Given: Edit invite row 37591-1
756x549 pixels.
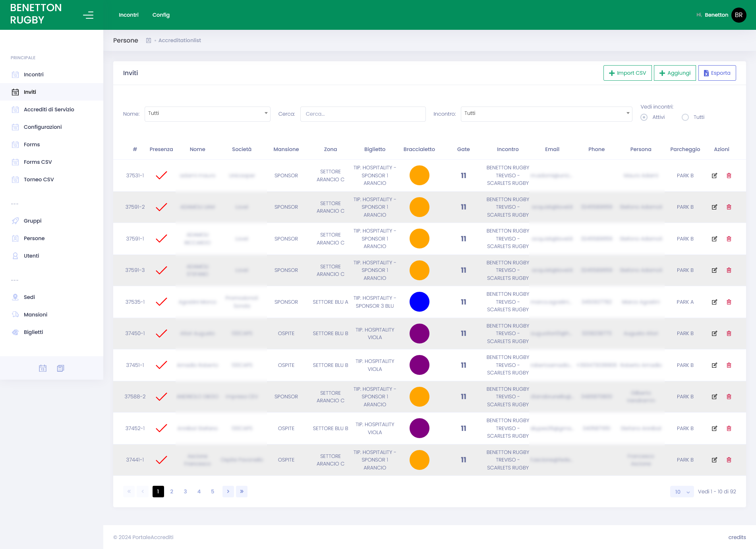Looking at the screenshot, I should coord(714,239).
